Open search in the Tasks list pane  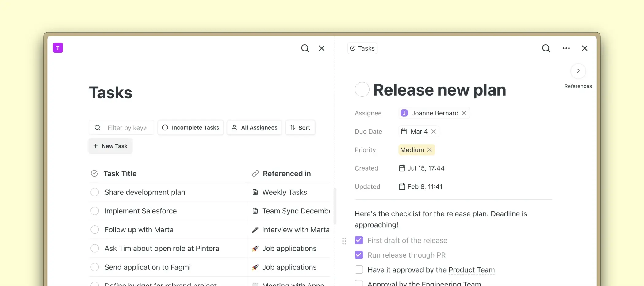point(305,48)
